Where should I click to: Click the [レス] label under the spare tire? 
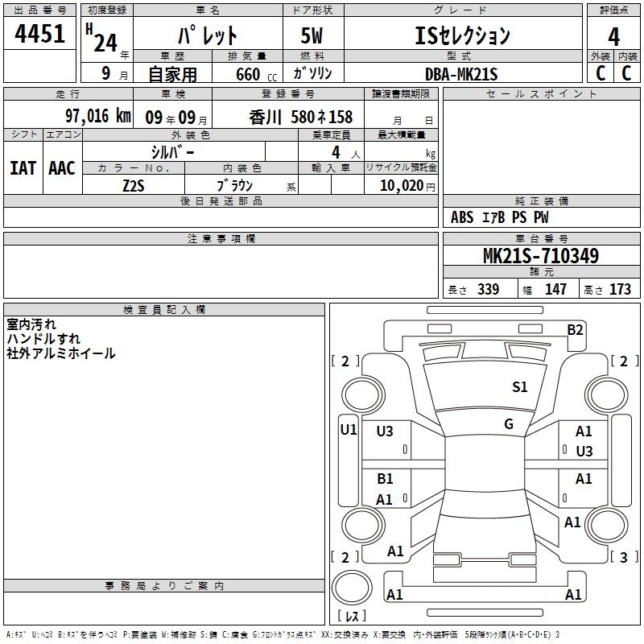click(351, 617)
